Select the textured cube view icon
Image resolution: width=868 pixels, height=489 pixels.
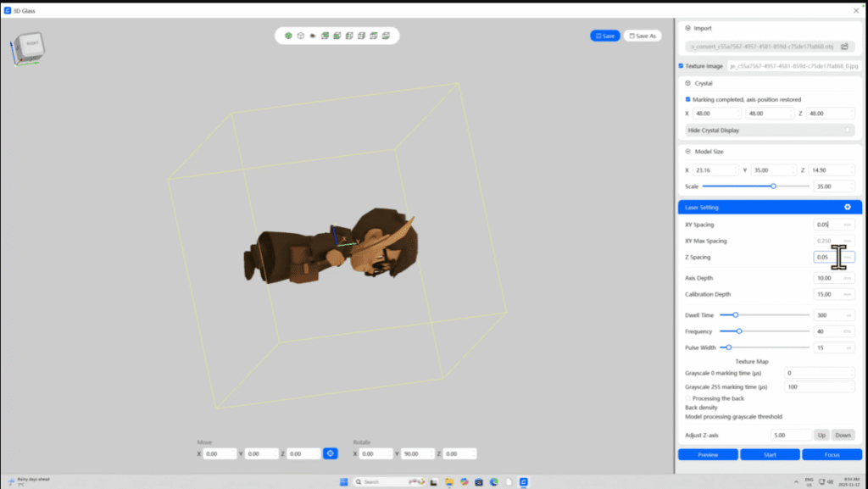[289, 36]
